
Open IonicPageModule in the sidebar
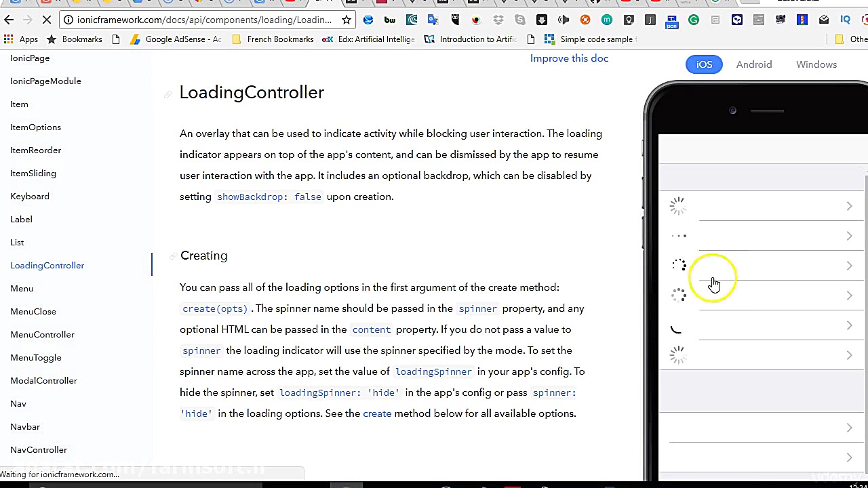click(x=45, y=81)
